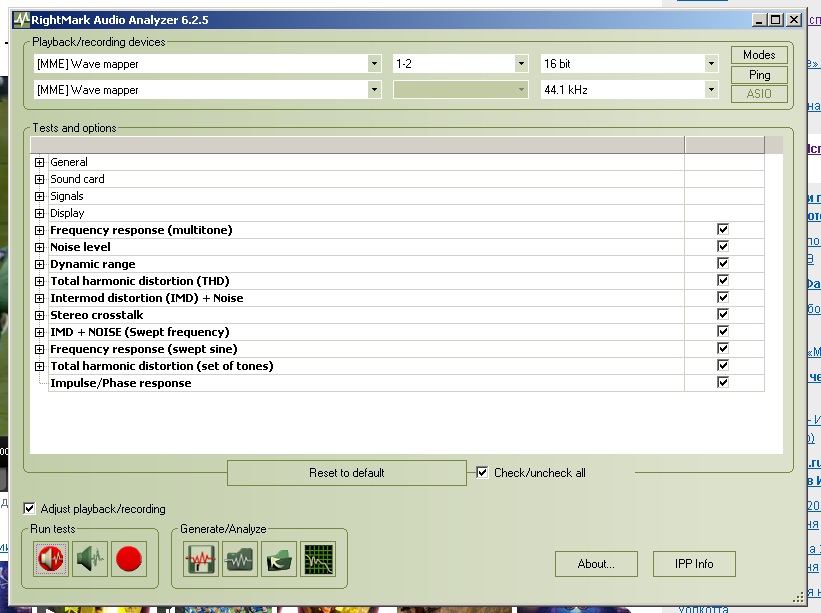821x613 pixels.
Task: Toggle the Check/uncheck all checkbox
Action: [483, 473]
